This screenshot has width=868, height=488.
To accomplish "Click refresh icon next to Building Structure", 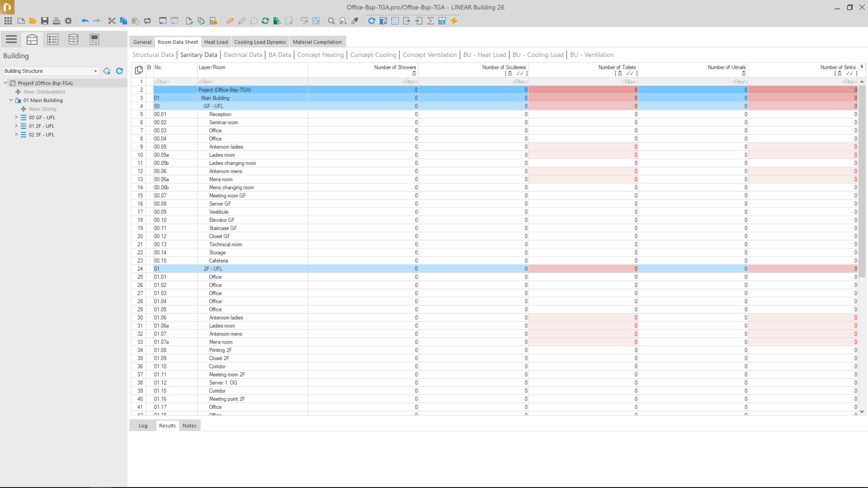I will click(120, 71).
